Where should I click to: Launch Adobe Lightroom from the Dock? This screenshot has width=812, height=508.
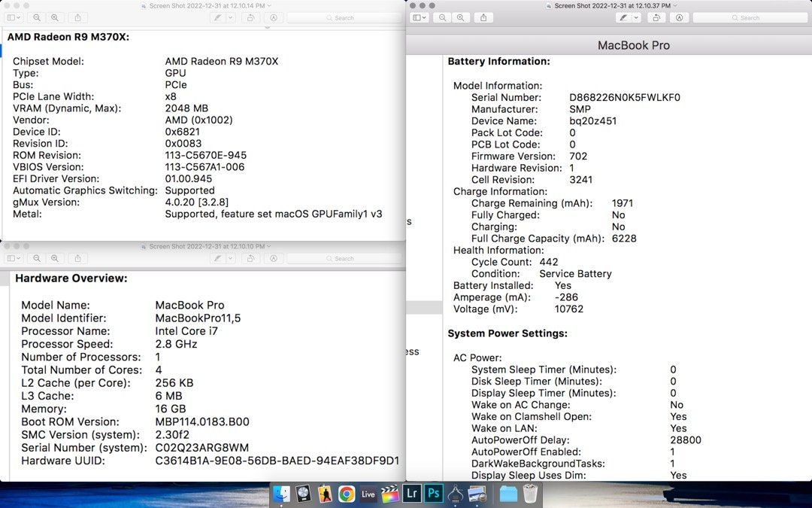[412, 494]
